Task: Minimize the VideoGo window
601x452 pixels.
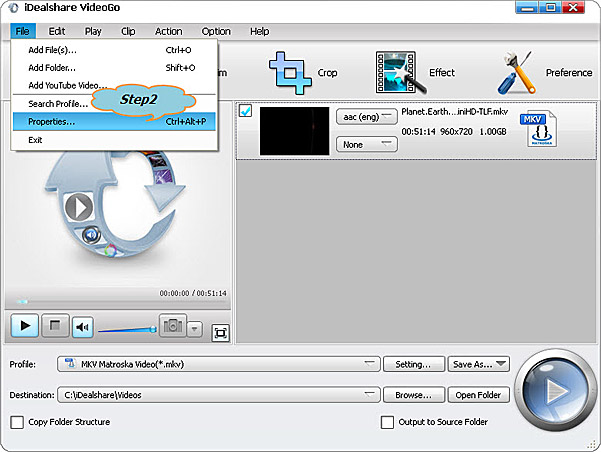Action: (527, 8)
